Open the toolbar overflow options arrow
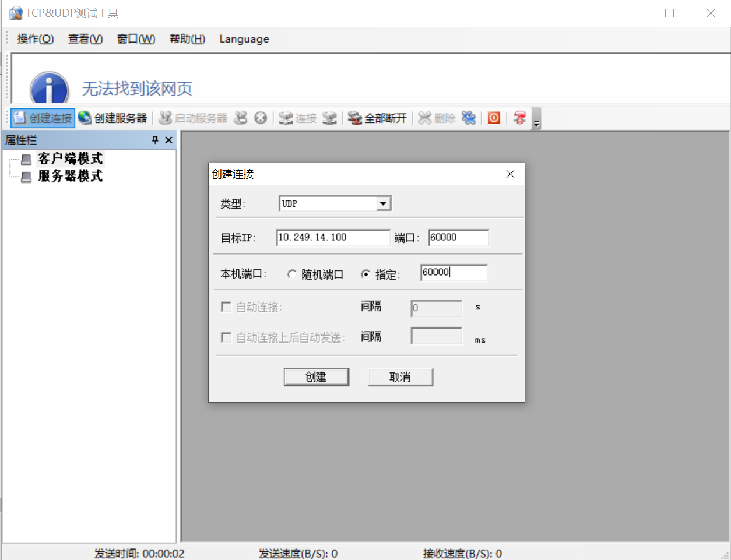Image resolution: width=731 pixels, height=560 pixels. coord(536,118)
